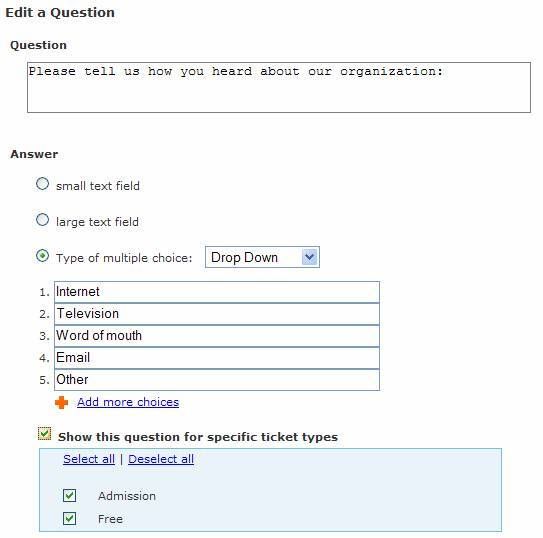Focus the Other choice field

217,380
